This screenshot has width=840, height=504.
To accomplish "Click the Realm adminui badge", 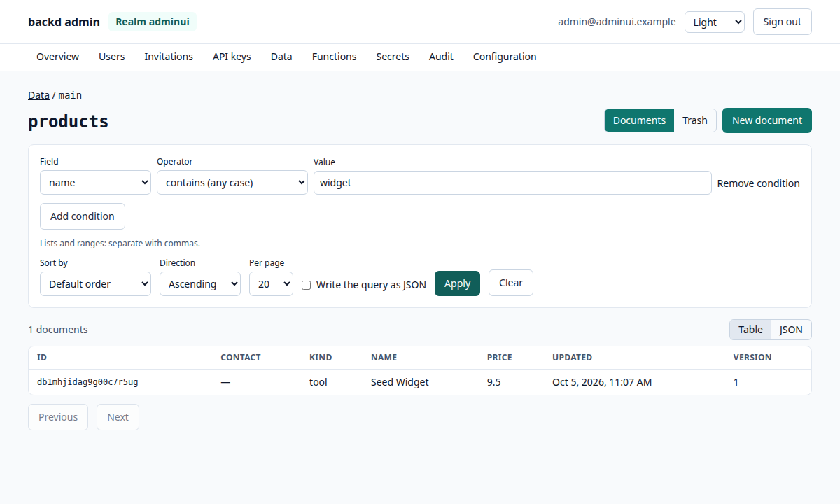I will (x=153, y=22).
